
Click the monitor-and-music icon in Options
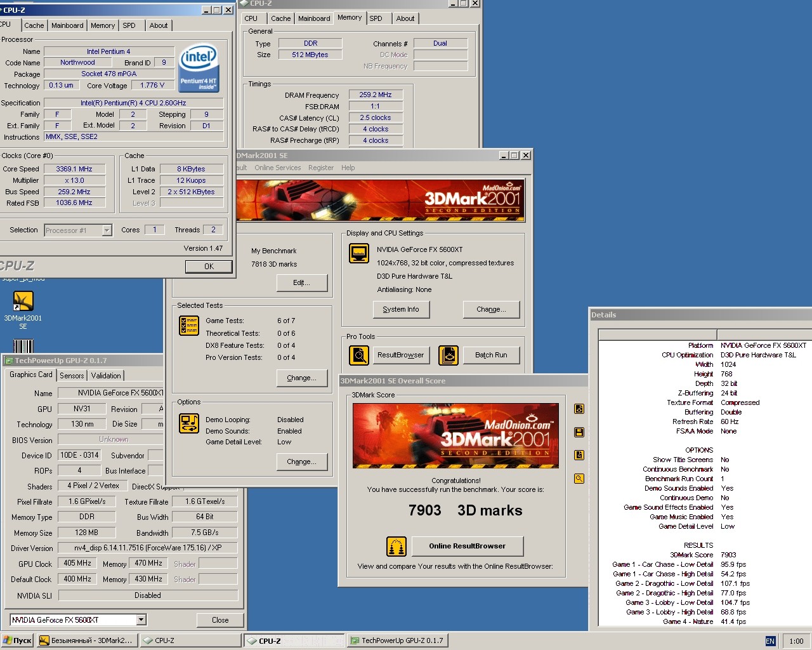(x=189, y=423)
